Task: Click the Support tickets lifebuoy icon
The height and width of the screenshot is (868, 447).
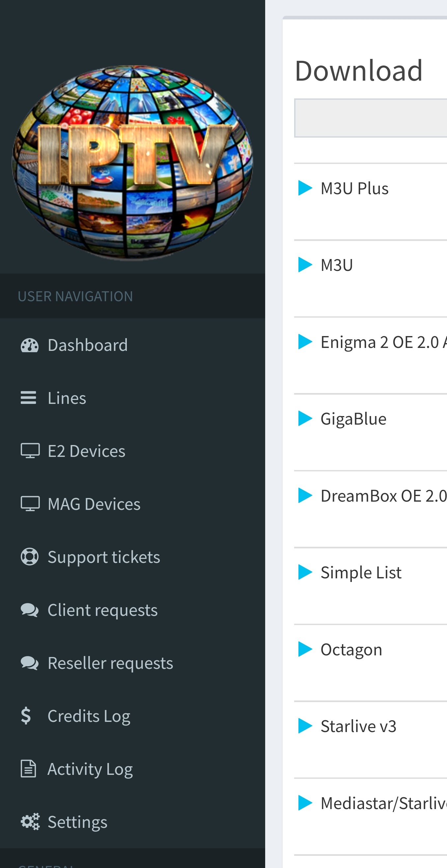Action: [x=30, y=557]
